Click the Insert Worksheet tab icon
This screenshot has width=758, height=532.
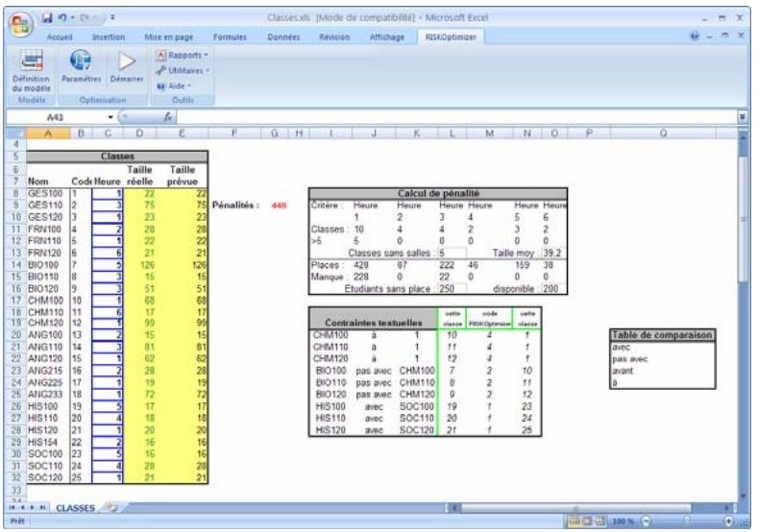111,508
